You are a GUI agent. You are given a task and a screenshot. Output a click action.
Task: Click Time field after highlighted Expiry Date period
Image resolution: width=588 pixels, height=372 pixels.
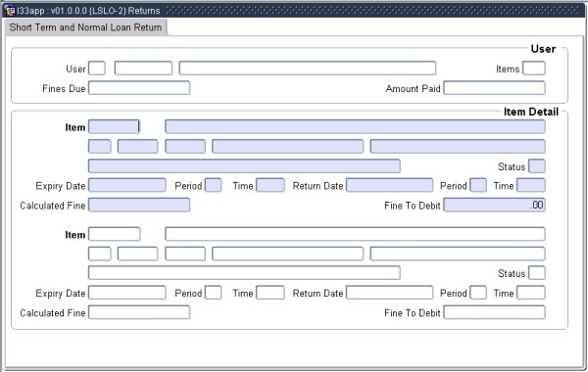[x=270, y=185]
